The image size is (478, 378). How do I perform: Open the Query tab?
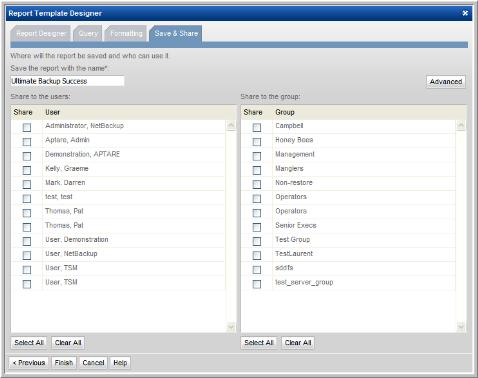(x=88, y=33)
